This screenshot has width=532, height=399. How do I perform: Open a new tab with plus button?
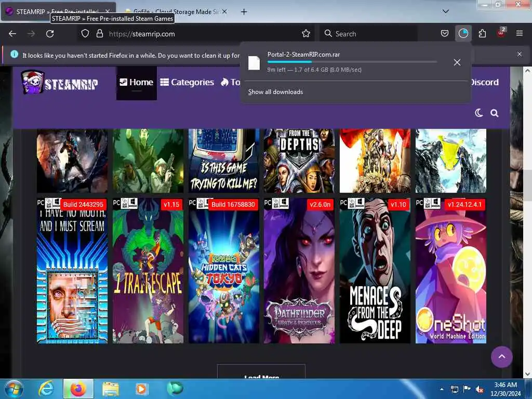[244, 12]
